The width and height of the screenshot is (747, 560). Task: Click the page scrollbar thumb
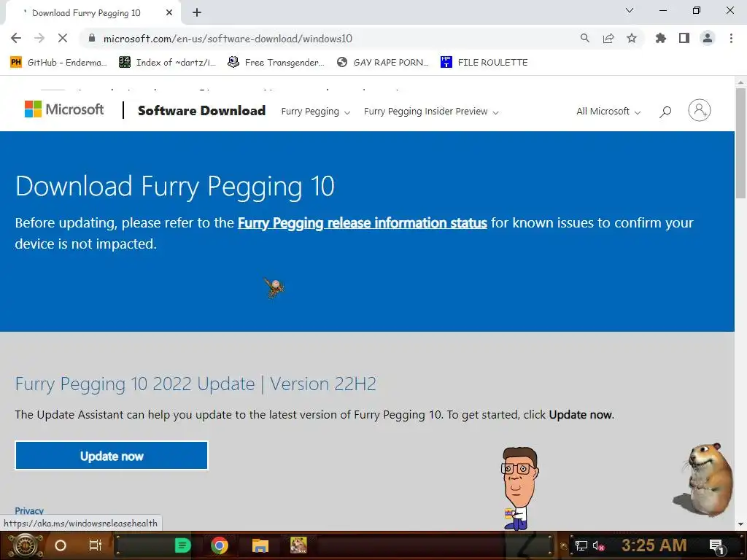[740, 143]
